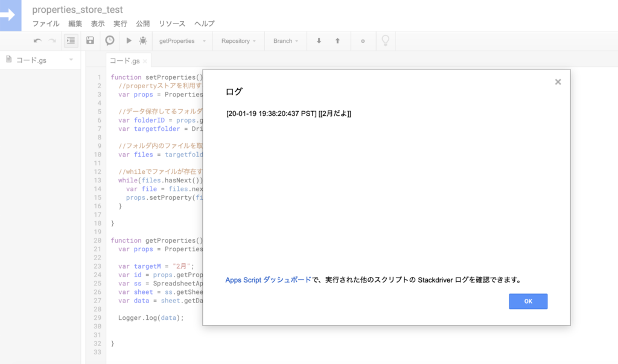Select コード.gs in the file sidebar
Viewport: 618px width, 364px height.
31,60
